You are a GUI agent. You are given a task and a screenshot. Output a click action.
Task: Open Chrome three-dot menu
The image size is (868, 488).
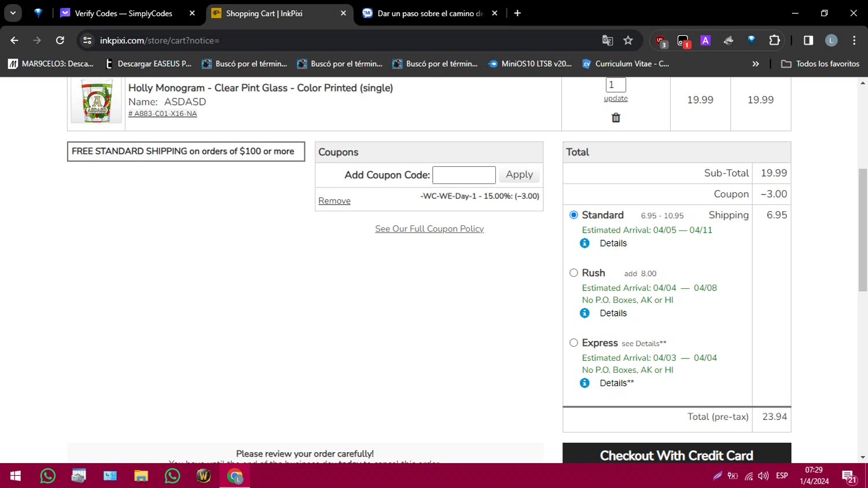click(854, 41)
